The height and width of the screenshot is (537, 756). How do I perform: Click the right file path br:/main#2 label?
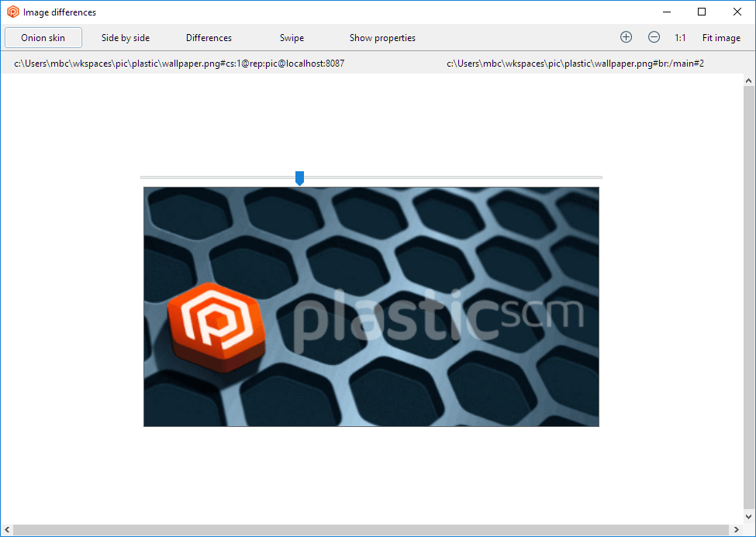(575, 63)
